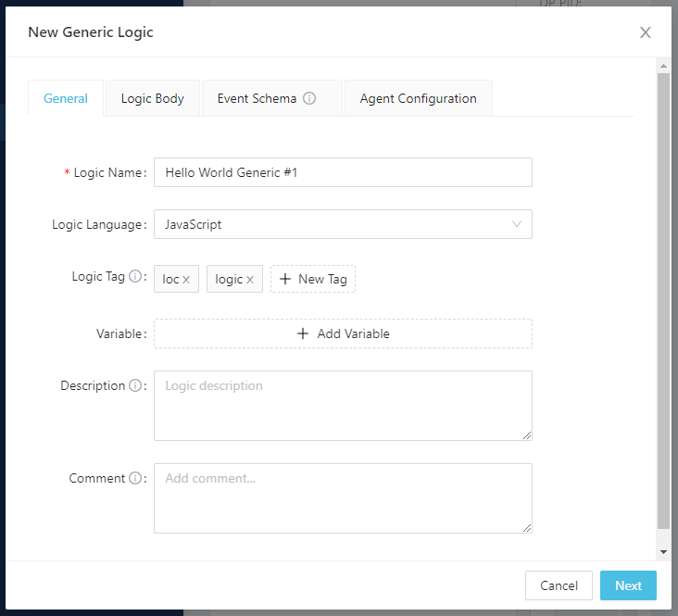678x616 pixels.
Task: Switch to the Event Schema tab
Action: point(257,98)
